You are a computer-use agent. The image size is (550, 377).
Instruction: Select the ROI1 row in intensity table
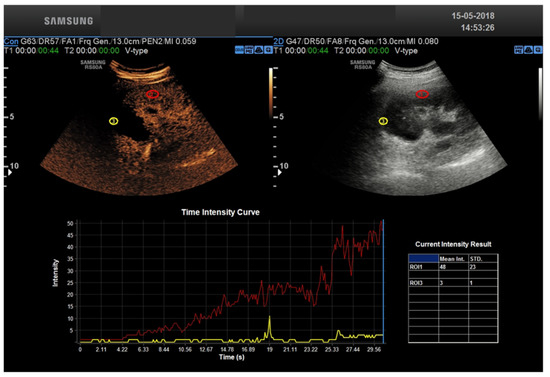pyautogui.click(x=453, y=267)
